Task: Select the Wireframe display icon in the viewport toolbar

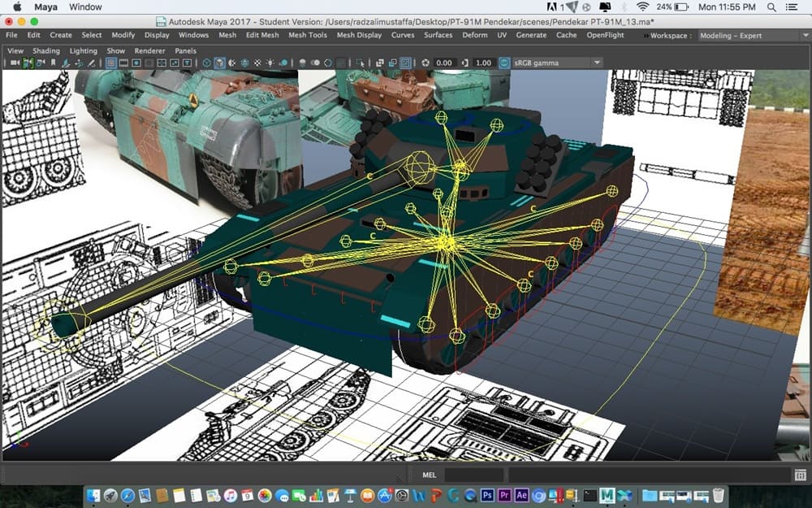Action: [205, 63]
